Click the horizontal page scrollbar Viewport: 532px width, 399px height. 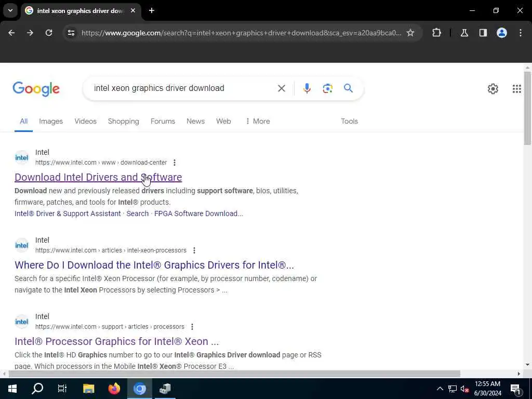pyautogui.click(x=234, y=374)
